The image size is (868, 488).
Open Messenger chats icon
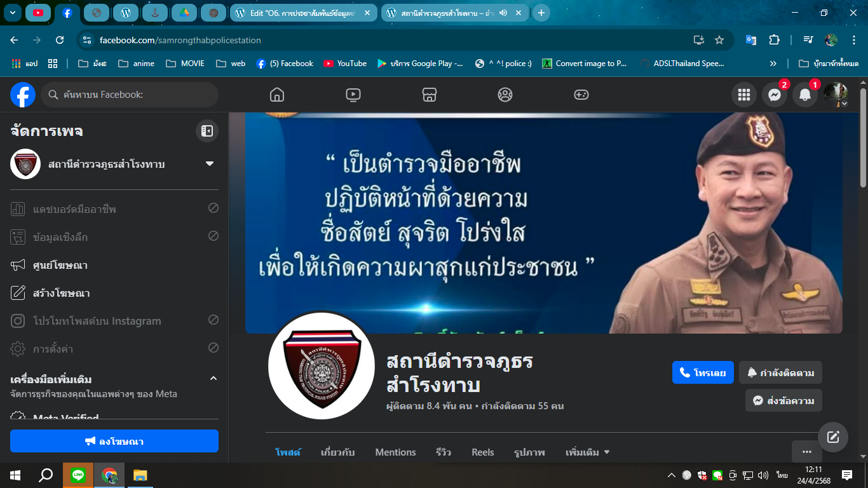[x=774, y=95]
